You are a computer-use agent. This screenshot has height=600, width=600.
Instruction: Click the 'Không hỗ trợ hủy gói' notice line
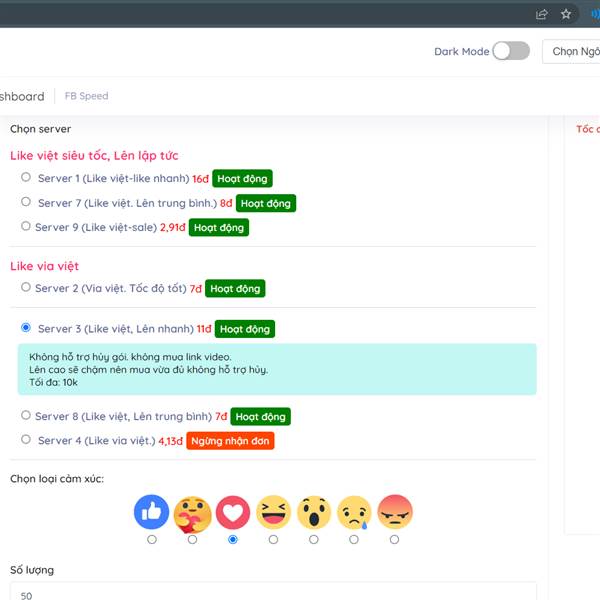click(x=130, y=357)
